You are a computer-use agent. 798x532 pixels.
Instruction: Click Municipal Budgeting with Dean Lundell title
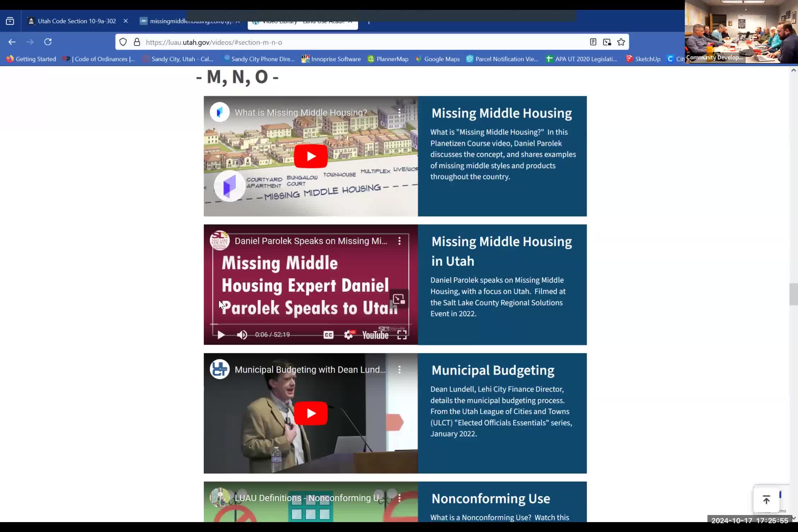click(310, 370)
